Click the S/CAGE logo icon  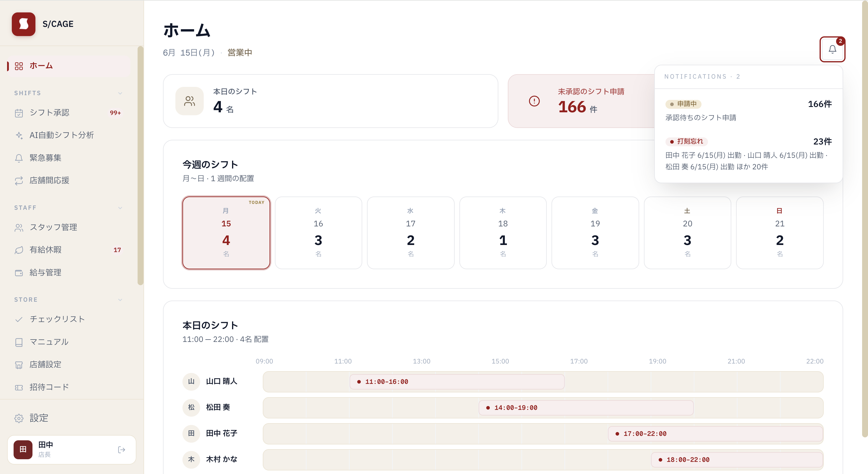[24, 24]
